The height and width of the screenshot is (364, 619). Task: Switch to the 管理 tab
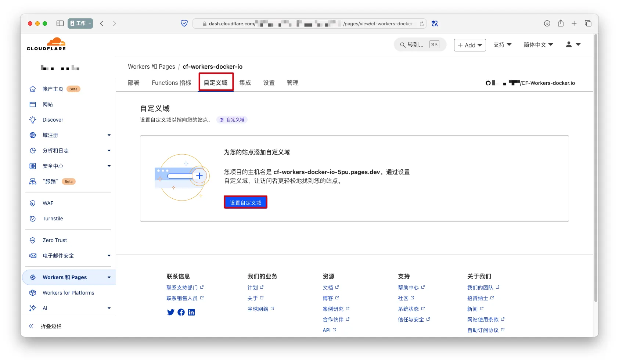pyautogui.click(x=292, y=83)
